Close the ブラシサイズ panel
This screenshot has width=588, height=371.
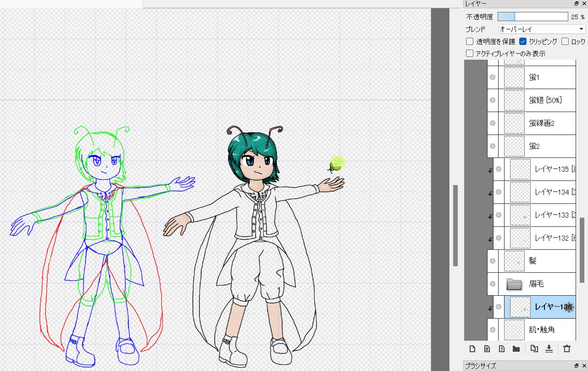click(x=583, y=366)
